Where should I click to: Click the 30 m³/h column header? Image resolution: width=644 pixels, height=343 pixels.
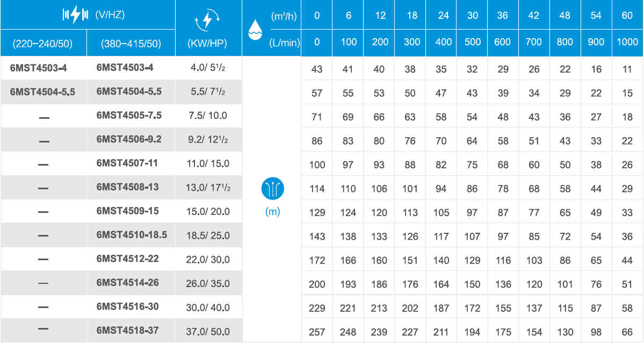click(472, 15)
